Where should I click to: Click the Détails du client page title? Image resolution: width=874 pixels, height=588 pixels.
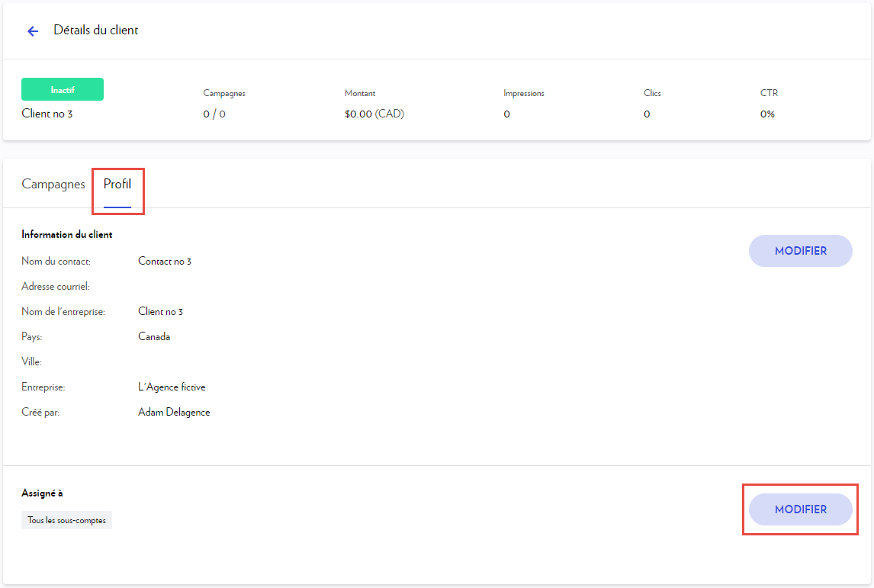point(96,31)
